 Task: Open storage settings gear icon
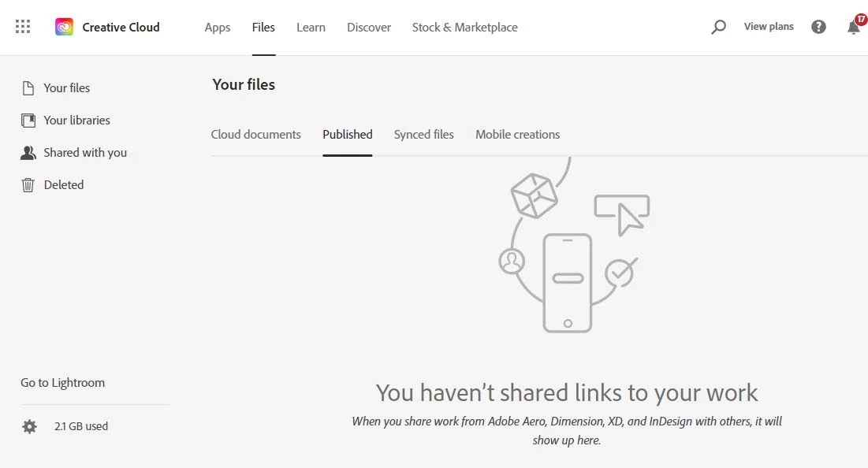click(29, 426)
